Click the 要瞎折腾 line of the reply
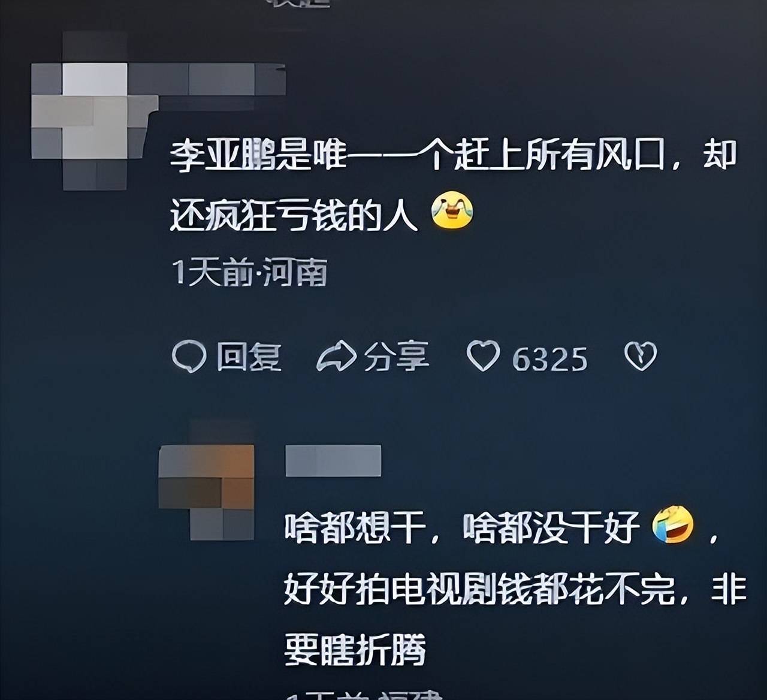Image resolution: width=767 pixels, height=700 pixels. (355, 648)
